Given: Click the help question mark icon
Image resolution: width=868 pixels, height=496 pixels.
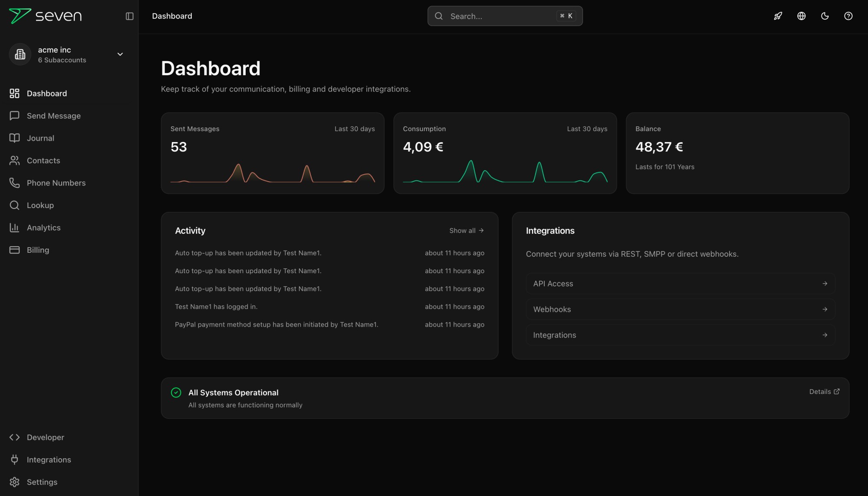Looking at the screenshot, I should pos(848,16).
